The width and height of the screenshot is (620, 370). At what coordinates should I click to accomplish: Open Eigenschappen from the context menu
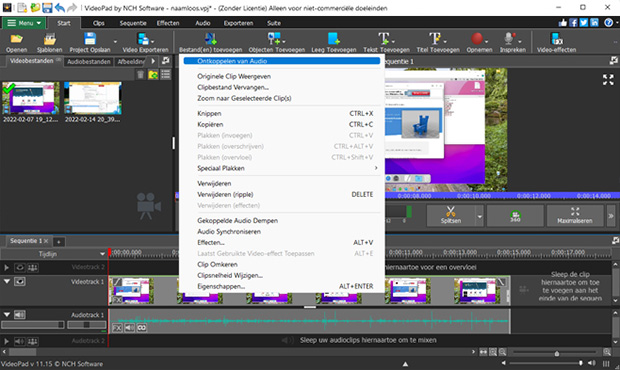(282, 286)
